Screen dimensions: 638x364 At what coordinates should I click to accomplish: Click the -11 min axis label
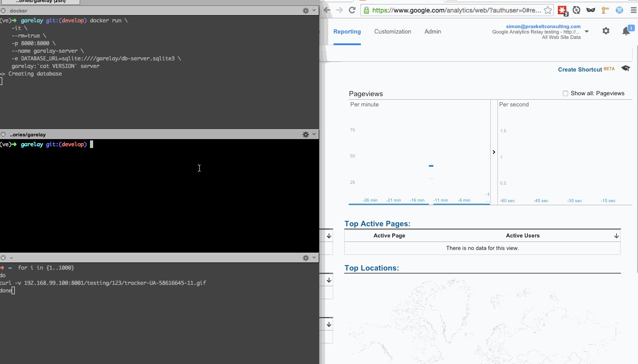point(441,200)
